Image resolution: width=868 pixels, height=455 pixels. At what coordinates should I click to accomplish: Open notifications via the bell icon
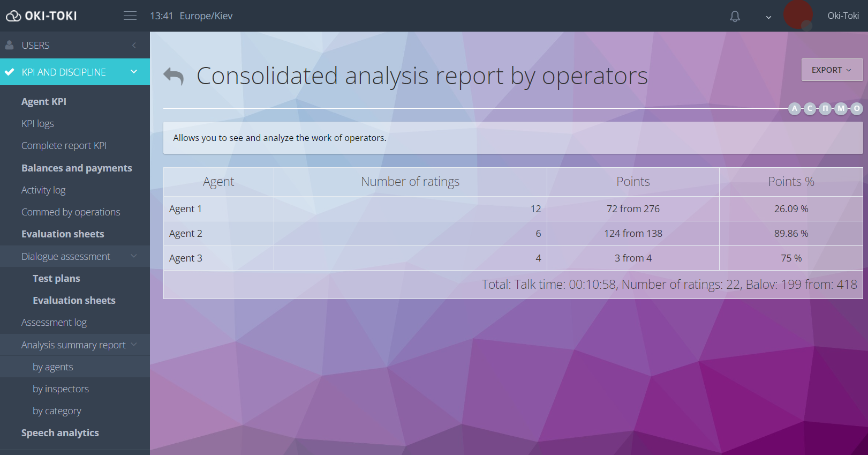pos(735,17)
